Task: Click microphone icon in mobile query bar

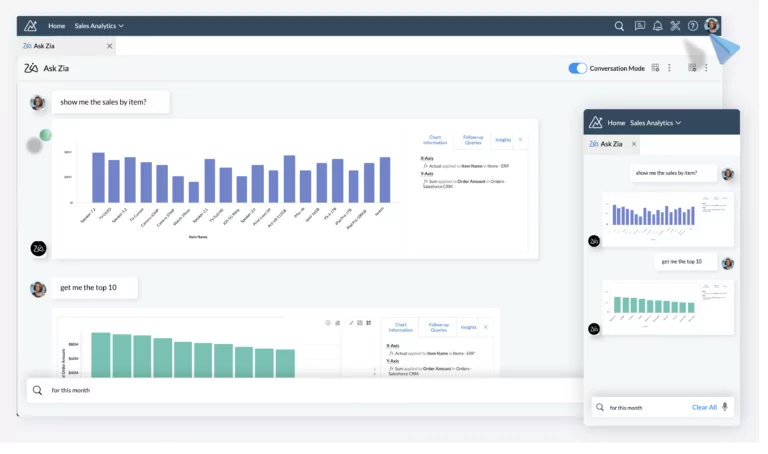Action: [x=725, y=407]
